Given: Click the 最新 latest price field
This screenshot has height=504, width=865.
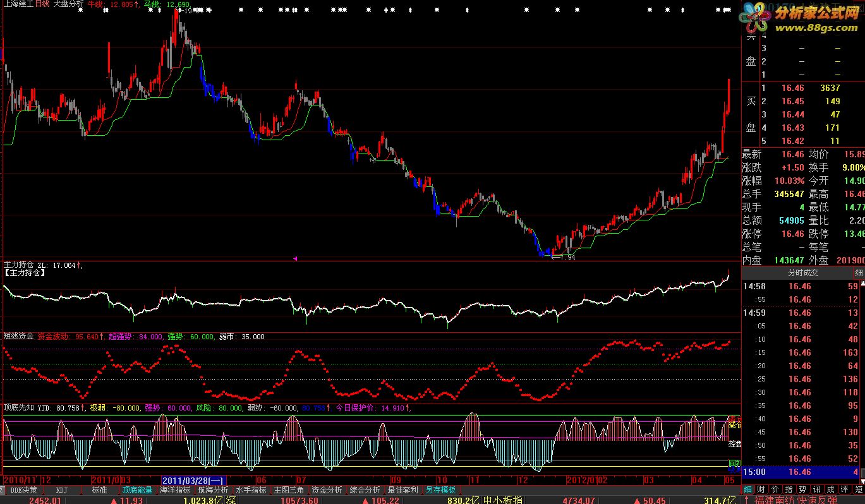Looking at the screenshot, I should [774, 154].
